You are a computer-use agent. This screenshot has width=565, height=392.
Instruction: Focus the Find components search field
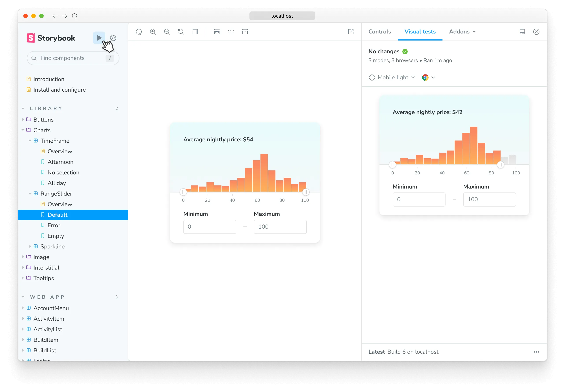(73, 58)
